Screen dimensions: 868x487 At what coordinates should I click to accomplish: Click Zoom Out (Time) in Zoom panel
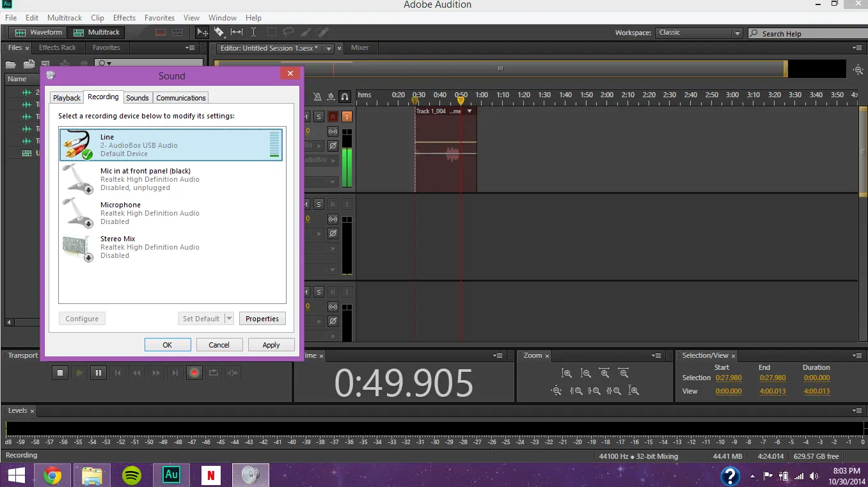pyautogui.click(x=624, y=373)
